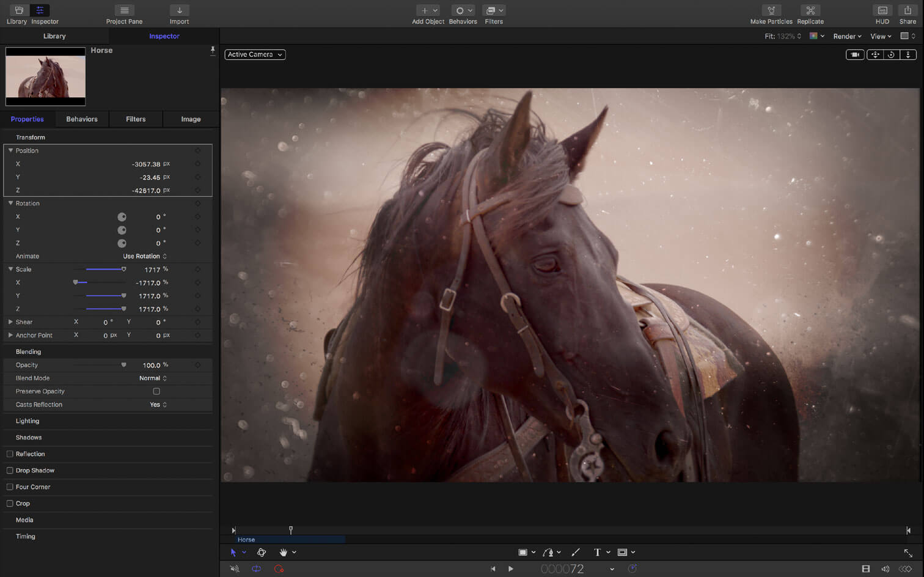Image resolution: width=924 pixels, height=577 pixels.
Task: Enable the Preserve Opacity checkbox
Action: pos(156,391)
